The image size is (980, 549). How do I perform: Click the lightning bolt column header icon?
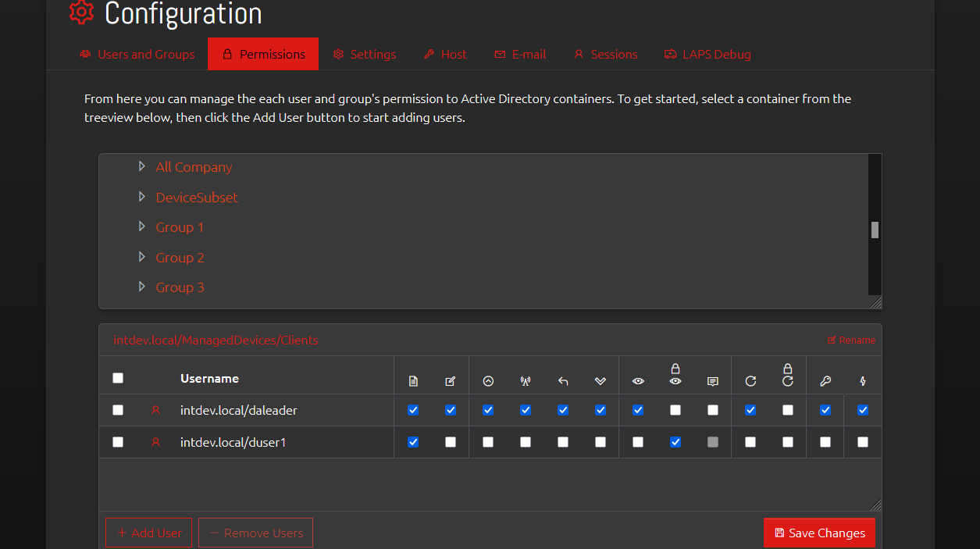pyautogui.click(x=863, y=381)
